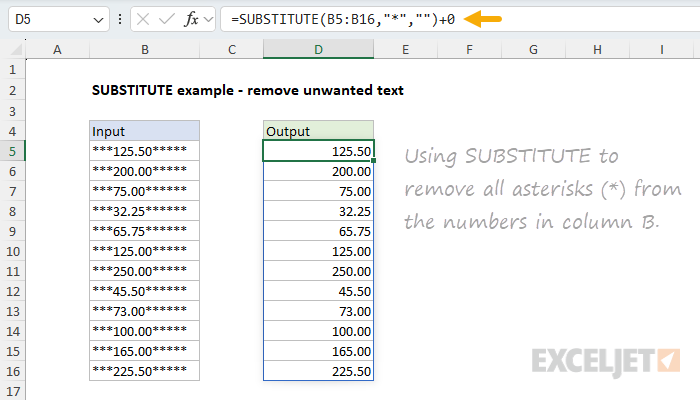
Task: Click cell ***65.75******
Action: pyautogui.click(x=145, y=231)
